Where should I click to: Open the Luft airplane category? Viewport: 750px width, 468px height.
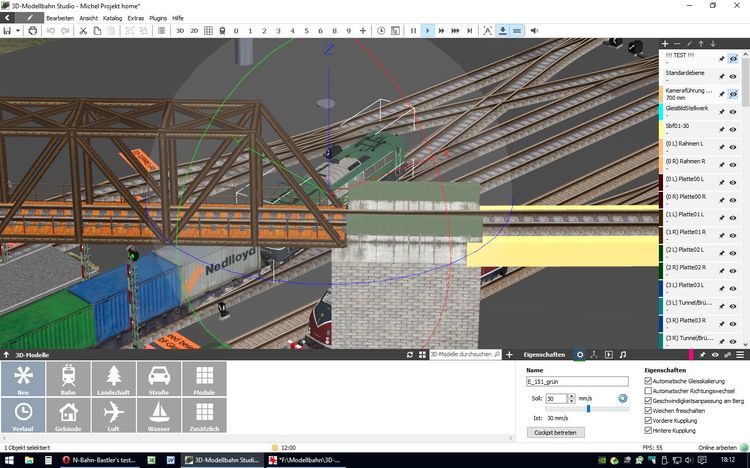[x=113, y=415]
